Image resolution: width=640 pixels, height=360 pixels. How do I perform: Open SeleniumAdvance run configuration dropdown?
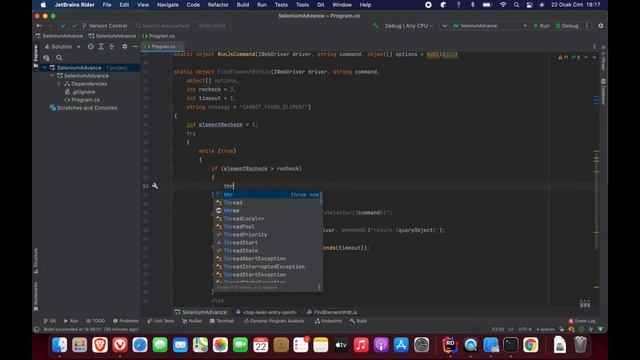490,26
